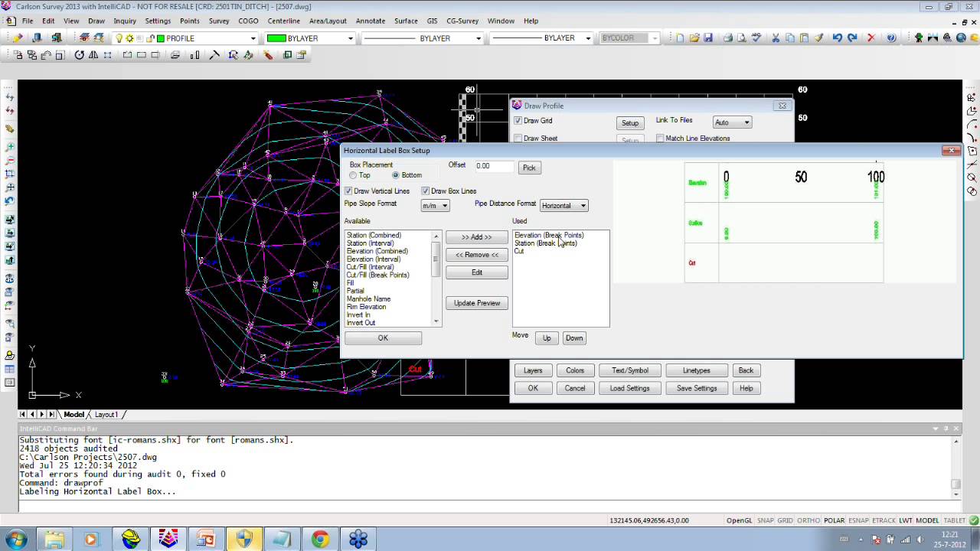Switch to the Layout1 tab
The width and height of the screenshot is (980, 551).
(x=106, y=415)
